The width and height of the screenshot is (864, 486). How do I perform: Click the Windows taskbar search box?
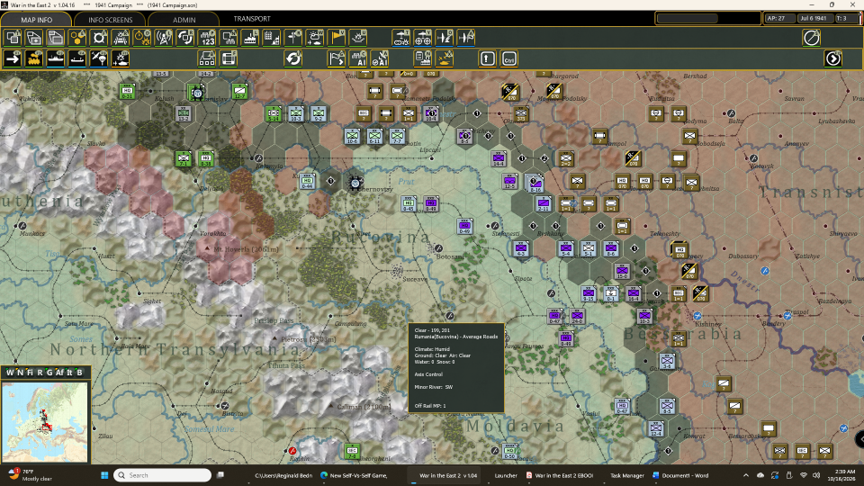pos(163,475)
